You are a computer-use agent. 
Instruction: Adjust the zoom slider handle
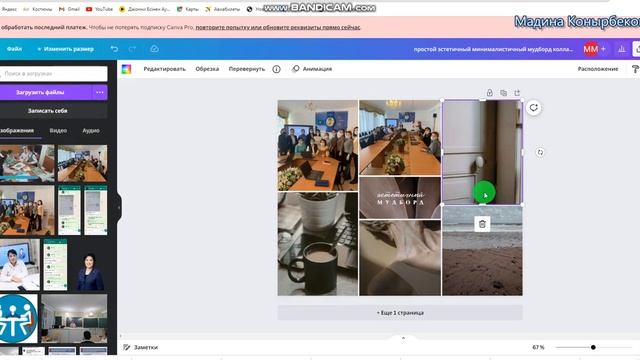593,347
